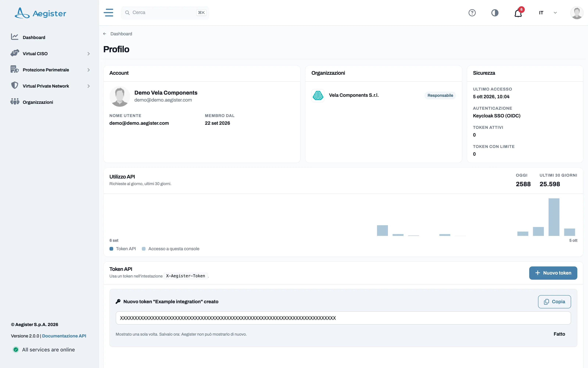Toggle Accesso a questa console legend swatch

144,249
